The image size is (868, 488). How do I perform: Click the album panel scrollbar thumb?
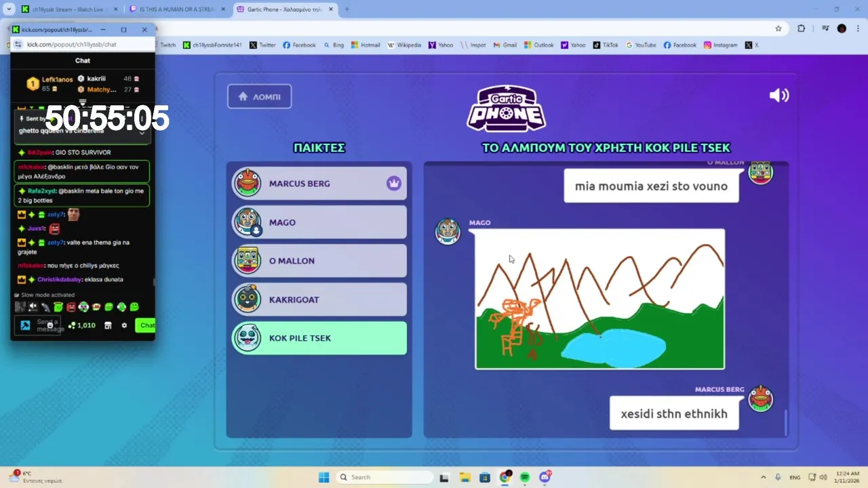point(786,423)
